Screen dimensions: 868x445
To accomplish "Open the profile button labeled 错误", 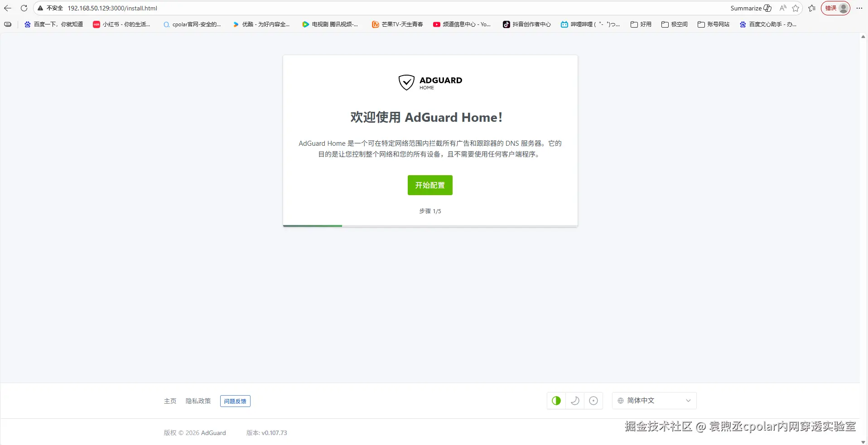I will click(x=835, y=8).
